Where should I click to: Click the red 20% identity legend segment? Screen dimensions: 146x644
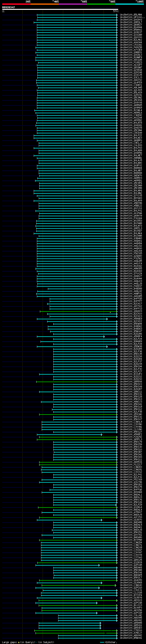tap(16, 4)
